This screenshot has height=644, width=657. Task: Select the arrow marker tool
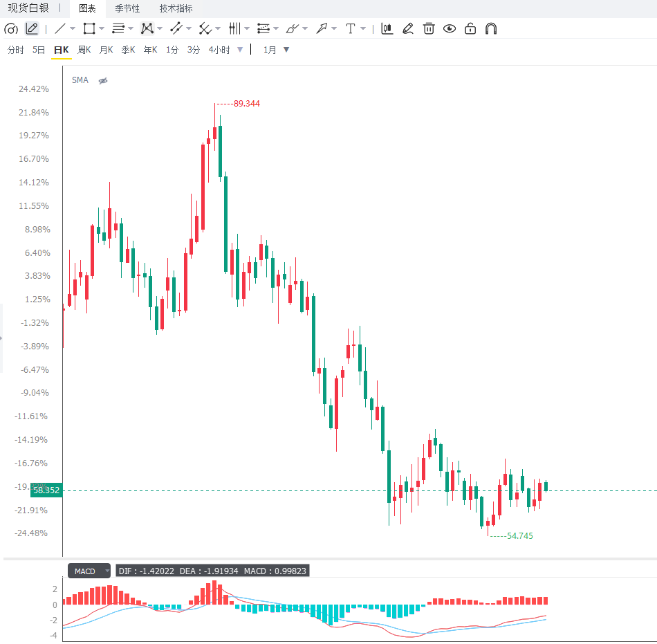[x=322, y=28]
